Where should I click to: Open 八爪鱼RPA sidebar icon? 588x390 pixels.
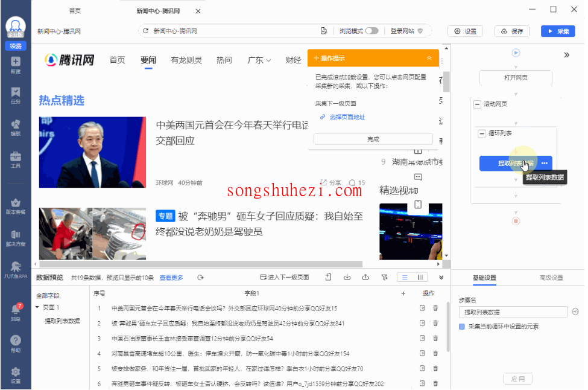click(15, 270)
